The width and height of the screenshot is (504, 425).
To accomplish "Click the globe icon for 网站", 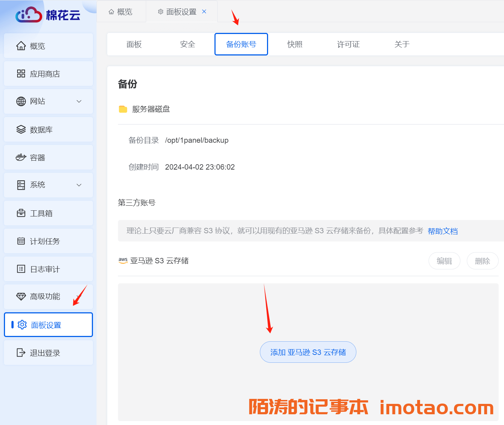I will point(21,101).
